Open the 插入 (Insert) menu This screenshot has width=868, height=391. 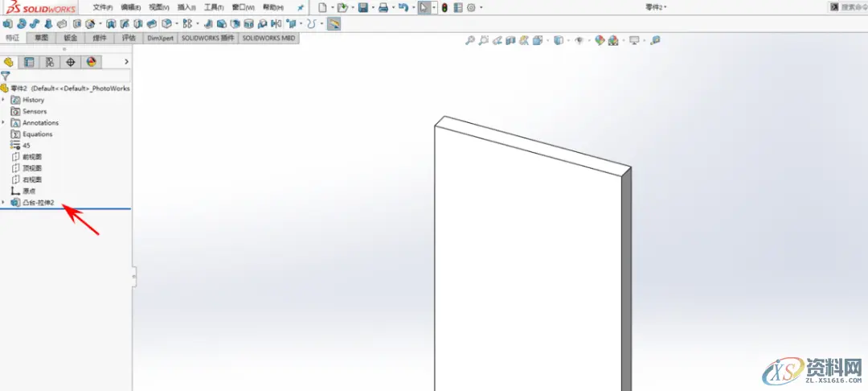click(186, 8)
